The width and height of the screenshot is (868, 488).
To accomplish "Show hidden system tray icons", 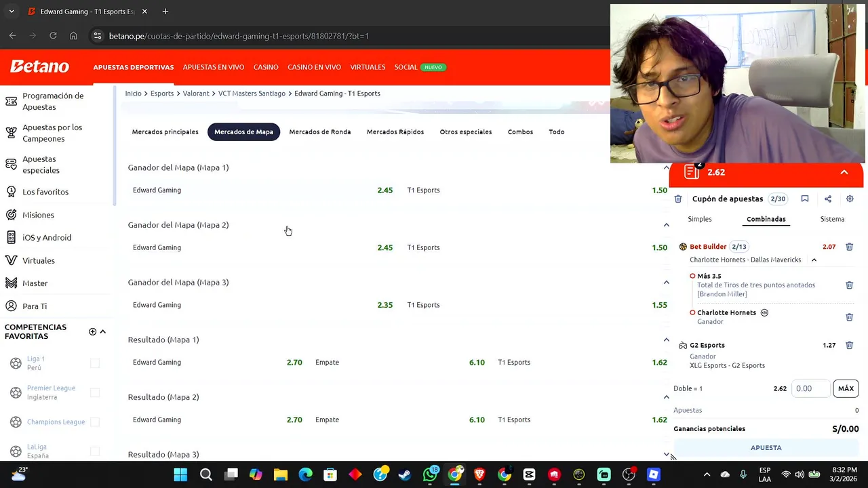I will 707,474.
